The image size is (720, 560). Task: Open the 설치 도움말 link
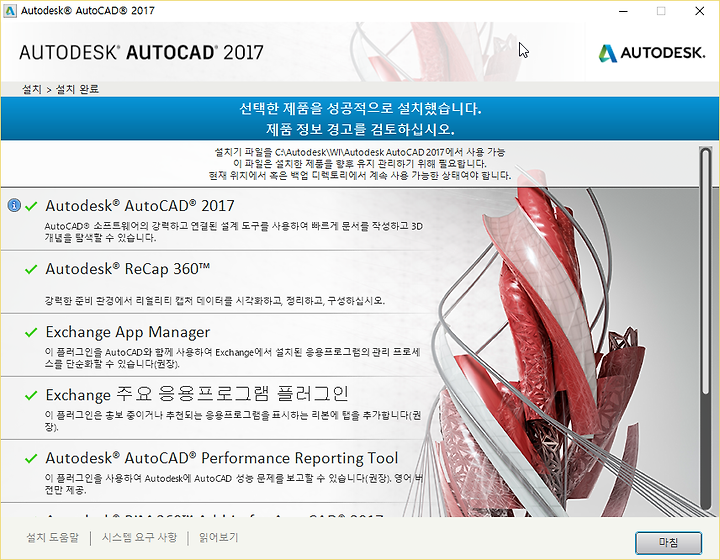click(52, 538)
